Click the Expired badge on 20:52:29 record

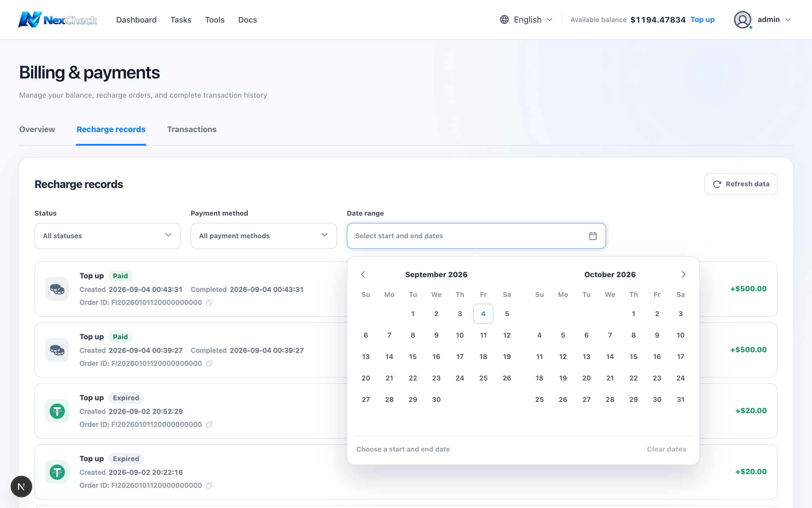tap(126, 398)
